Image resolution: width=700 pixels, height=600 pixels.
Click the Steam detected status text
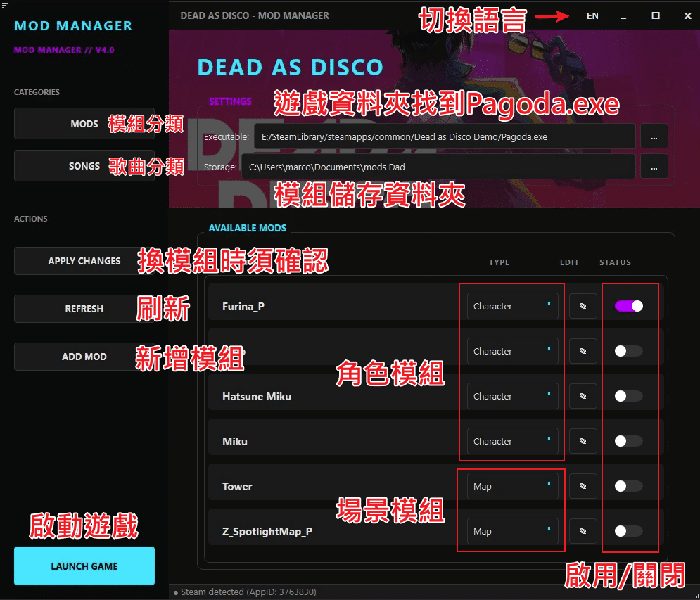248,592
